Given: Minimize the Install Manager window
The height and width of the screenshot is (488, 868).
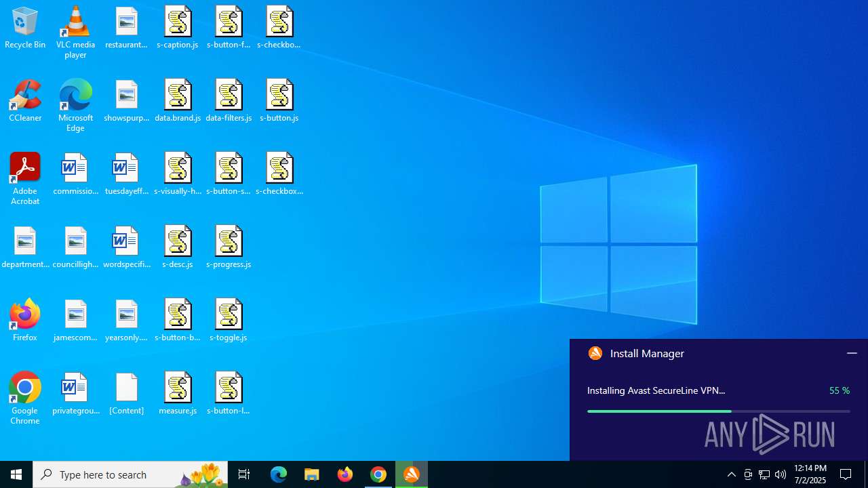Looking at the screenshot, I should click(852, 353).
